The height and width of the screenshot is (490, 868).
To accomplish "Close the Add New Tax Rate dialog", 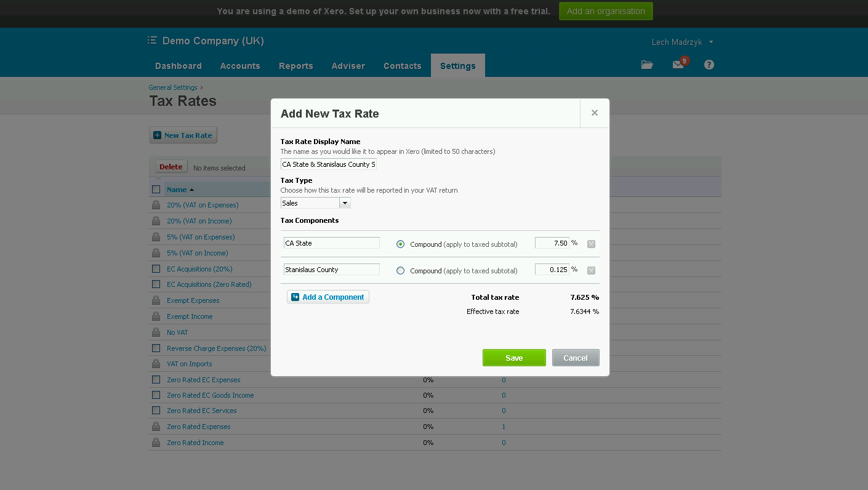I will pyautogui.click(x=594, y=113).
